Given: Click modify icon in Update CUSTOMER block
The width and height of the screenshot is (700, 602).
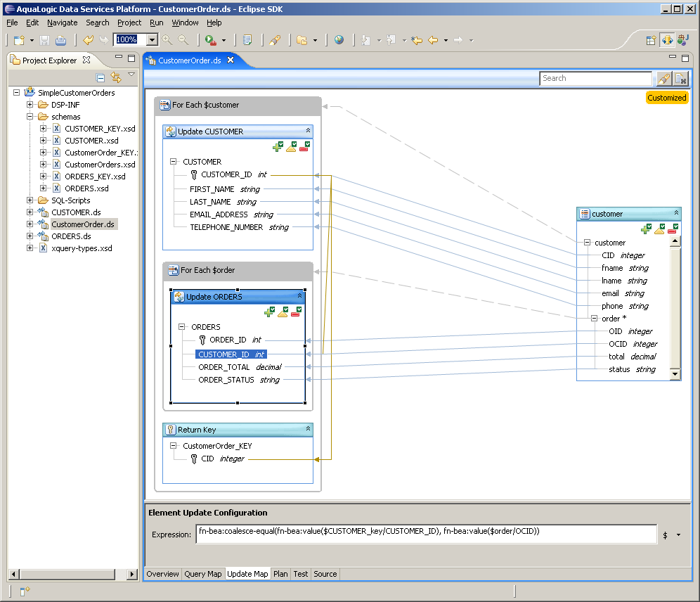Looking at the screenshot, I should pos(291,146).
